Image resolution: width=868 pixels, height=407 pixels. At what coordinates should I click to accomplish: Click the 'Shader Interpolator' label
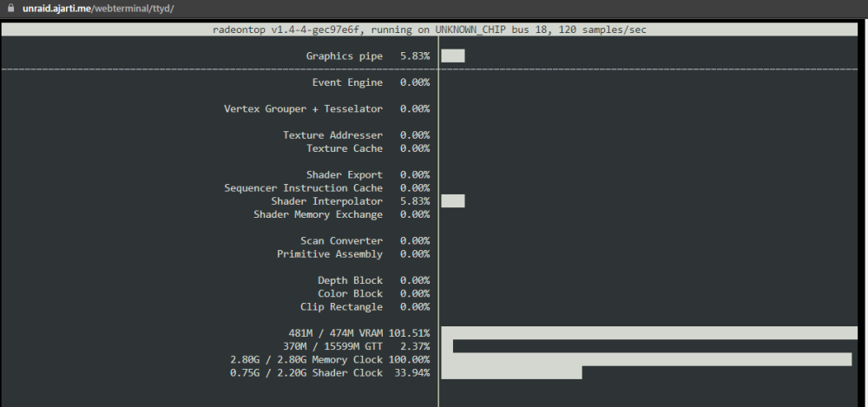[x=326, y=201]
